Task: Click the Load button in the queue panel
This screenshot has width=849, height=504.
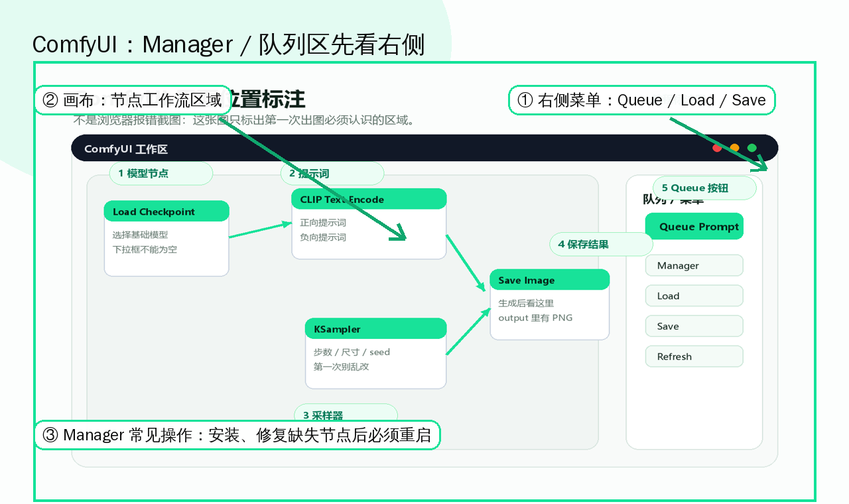Action: [694, 296]
